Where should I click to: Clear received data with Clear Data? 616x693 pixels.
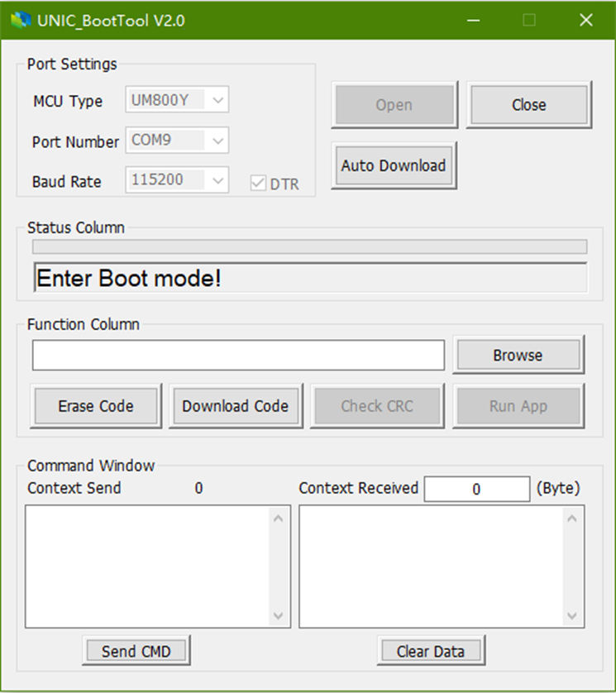tap(430, 651)
